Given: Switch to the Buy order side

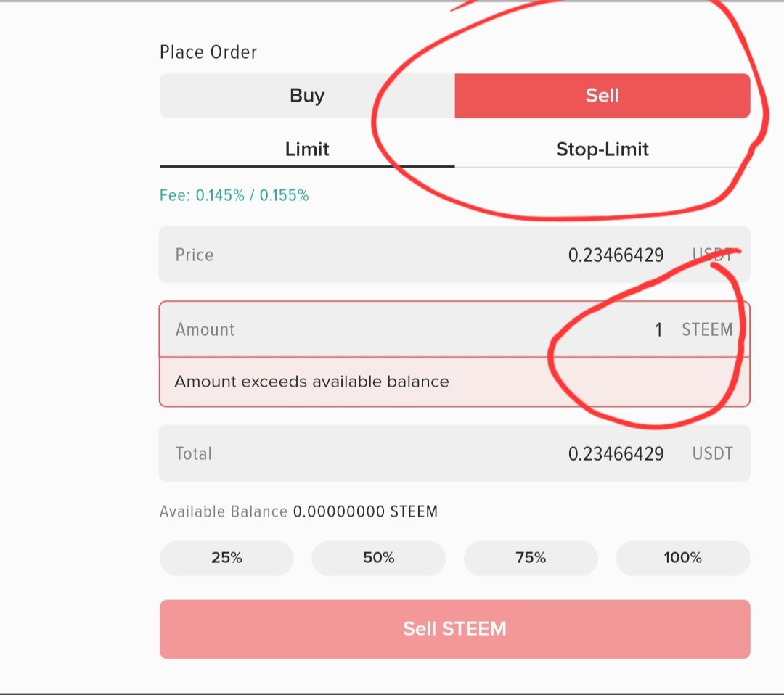Looking at the screenshot, I should (x=307, y=96).
